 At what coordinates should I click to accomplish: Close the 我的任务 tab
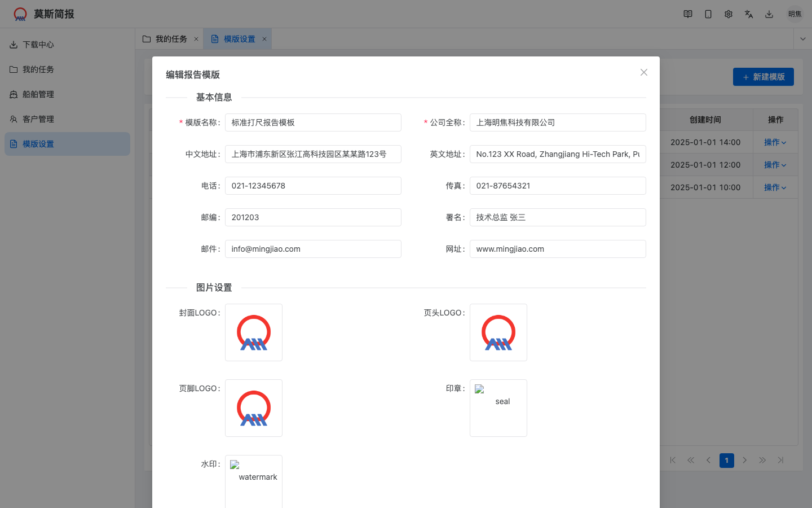click(x=196, y=39)
